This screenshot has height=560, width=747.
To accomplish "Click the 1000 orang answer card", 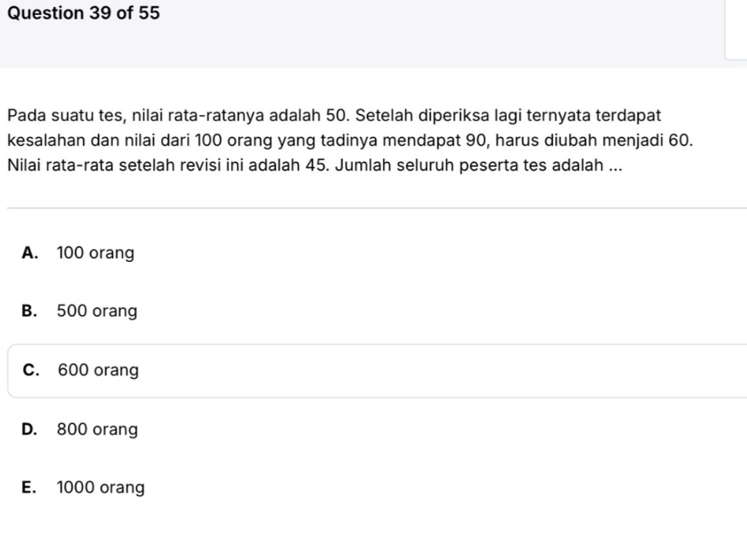I will [259, 488].
